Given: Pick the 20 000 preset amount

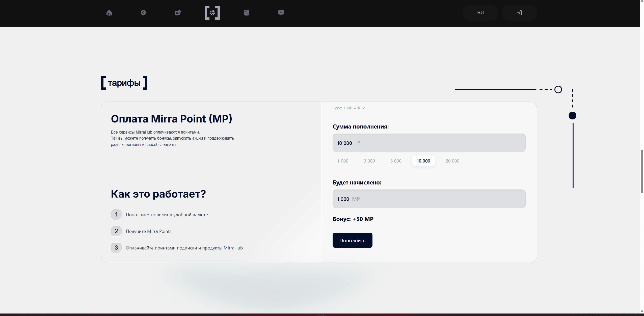Looking at the screenshot, I should [452, 161].
